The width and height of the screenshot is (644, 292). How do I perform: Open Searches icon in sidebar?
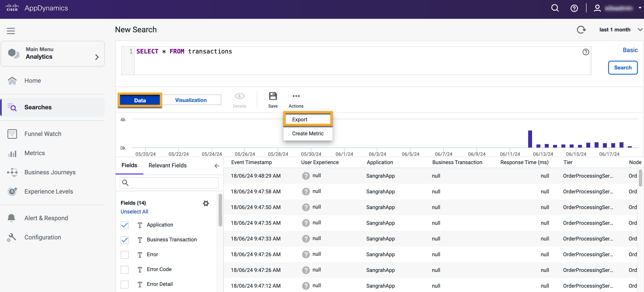point(12,107)
